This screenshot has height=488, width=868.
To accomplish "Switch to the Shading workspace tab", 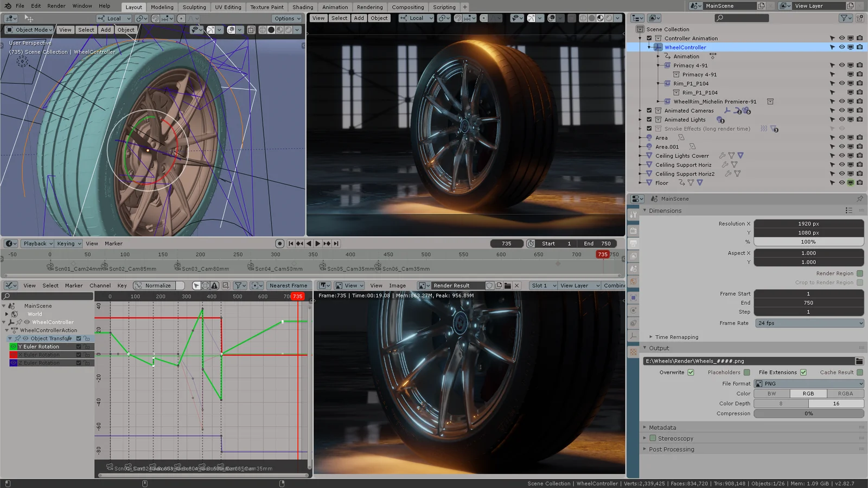I will pyautogui.click(x=302, y=7).
